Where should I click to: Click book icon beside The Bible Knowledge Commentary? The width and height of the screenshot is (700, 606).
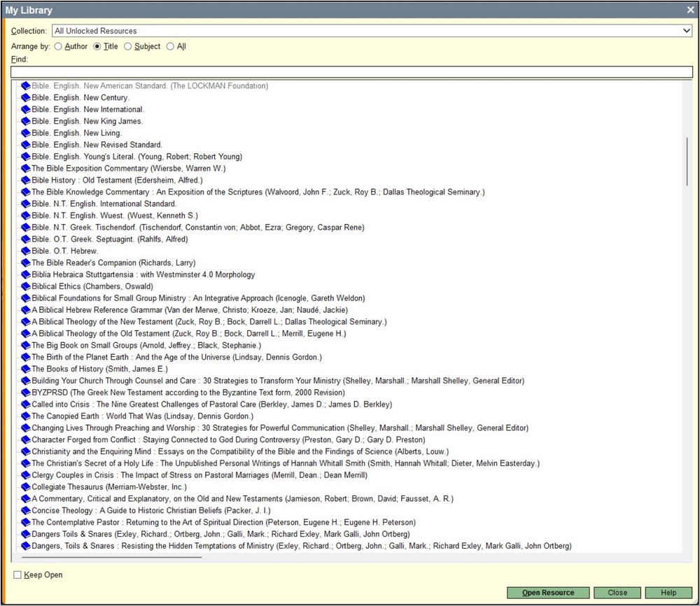[26, 192]
